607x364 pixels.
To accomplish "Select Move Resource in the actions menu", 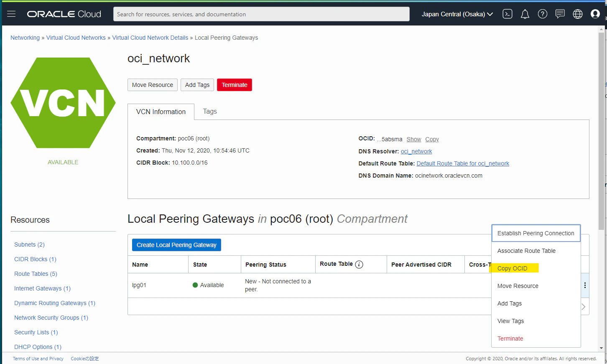I will click(536, 286).
